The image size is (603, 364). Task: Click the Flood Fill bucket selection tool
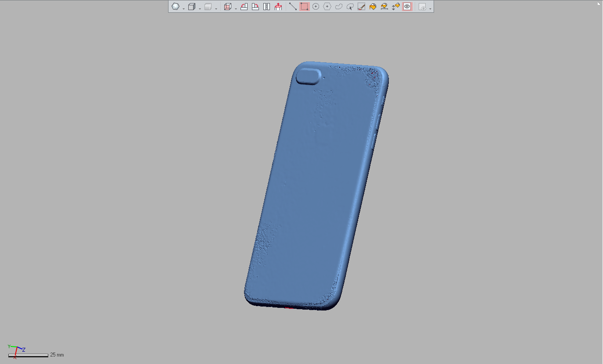click(x=373, y=7)
